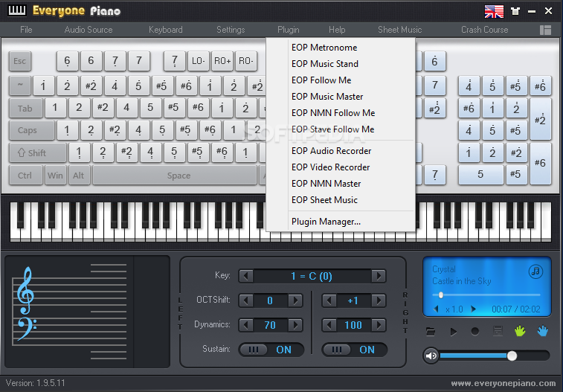Click the Space bar on virtual keyboard
Viewport: 563px width, 392px height.
pyautogui.click(x=175, y=176)
